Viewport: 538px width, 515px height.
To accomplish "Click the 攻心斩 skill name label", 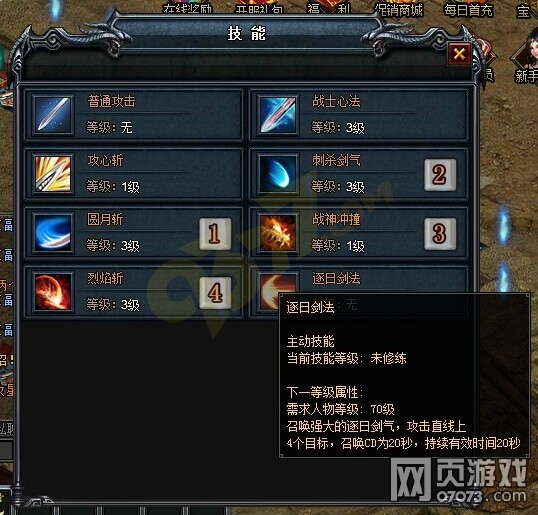I will point(105,160).
